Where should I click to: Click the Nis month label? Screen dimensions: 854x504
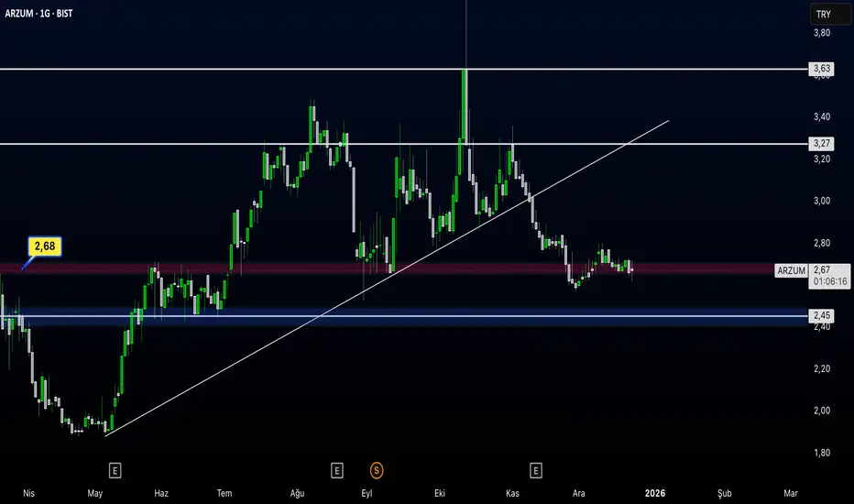[x=29, y=493]
